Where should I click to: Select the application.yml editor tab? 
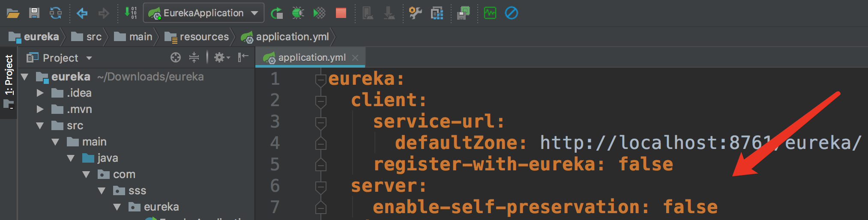tap(311, 57)
